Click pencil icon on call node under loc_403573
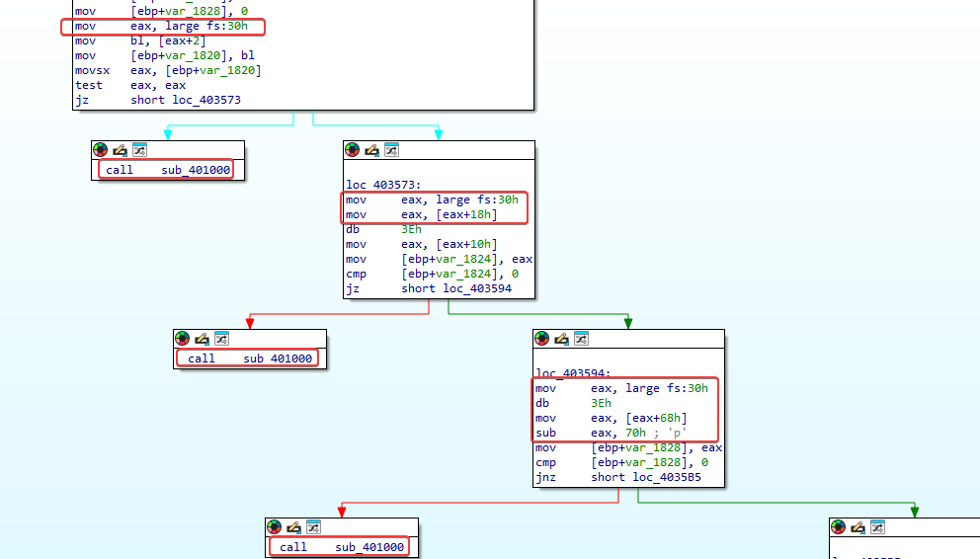Viewport: 980px width, 559px height. click(x=202, y=339)
